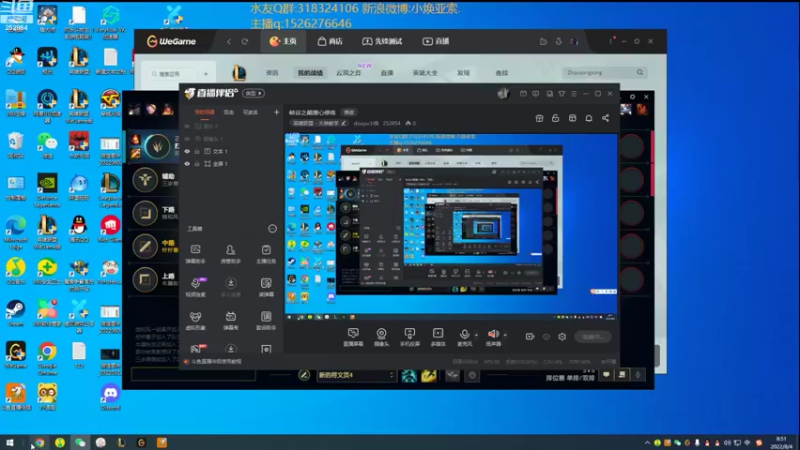Click the 中路 mid lane role icon
800x450 pixels.
coord(145,246)
